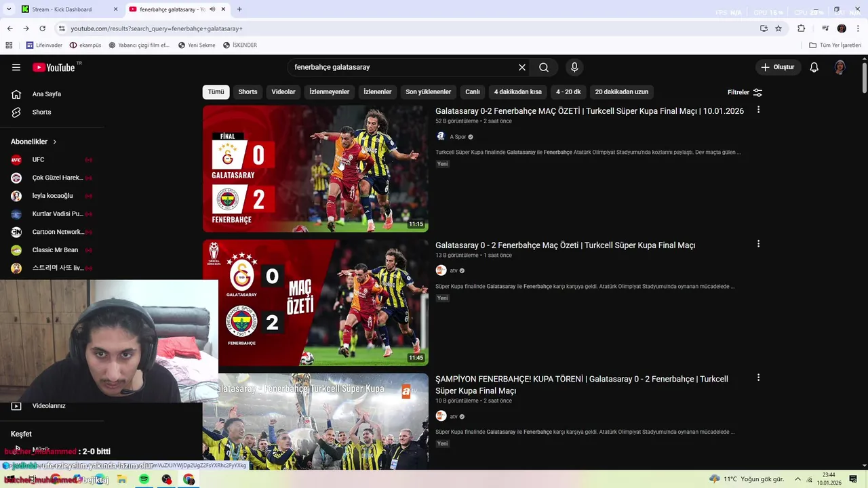
Task: Open the YouTube hamburger guide menu
Action: 16,67
